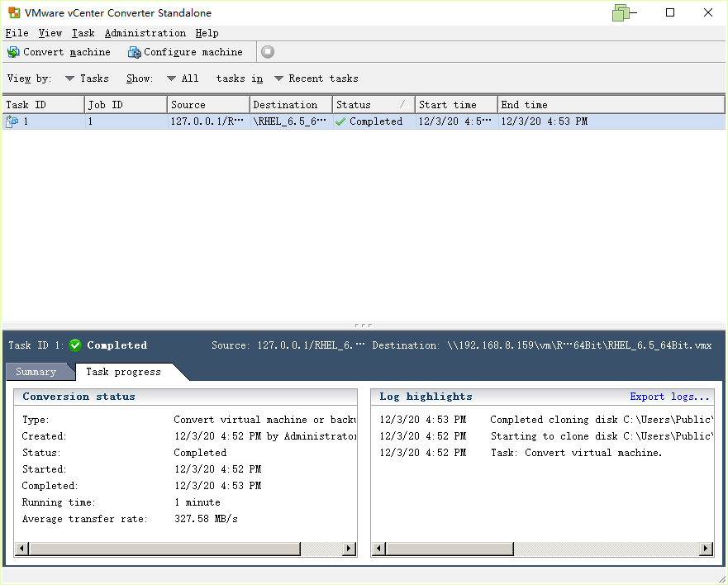Click the green checkmark beside Completed in task row
Image resolution: width=728 pixels, height=585 pixels.
340,121
